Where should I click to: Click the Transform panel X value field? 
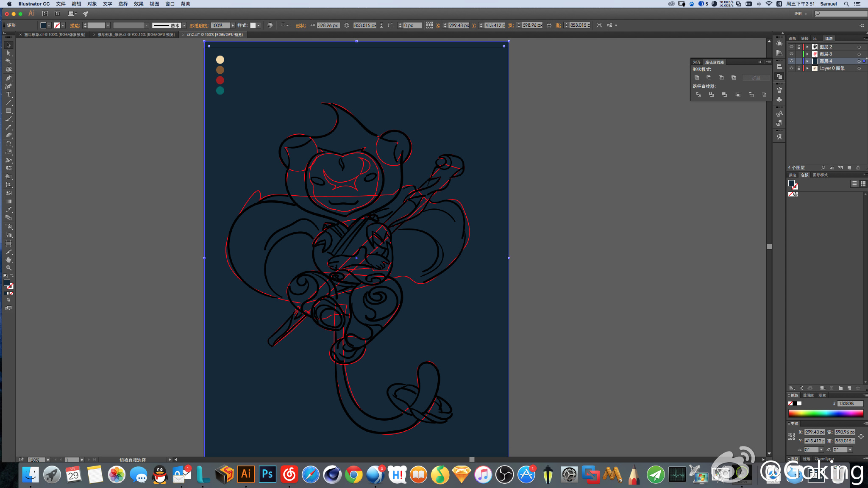(x=814, y=432)
